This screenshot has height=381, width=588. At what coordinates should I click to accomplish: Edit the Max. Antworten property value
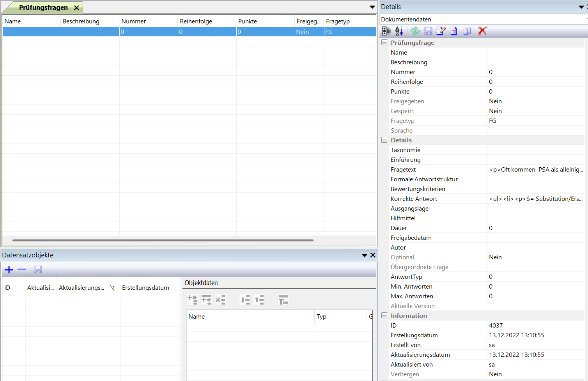coord(536,296)
